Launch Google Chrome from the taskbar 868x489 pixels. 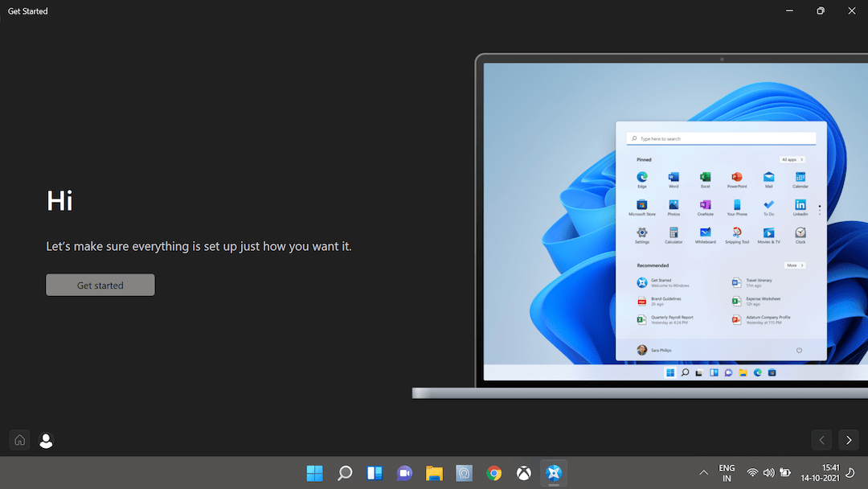click(493, 473)
